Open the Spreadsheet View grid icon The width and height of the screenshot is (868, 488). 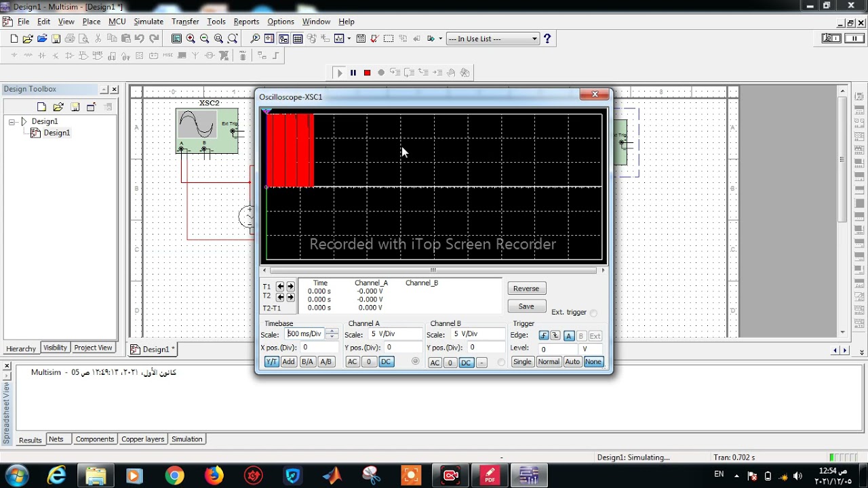pos(298,39)
